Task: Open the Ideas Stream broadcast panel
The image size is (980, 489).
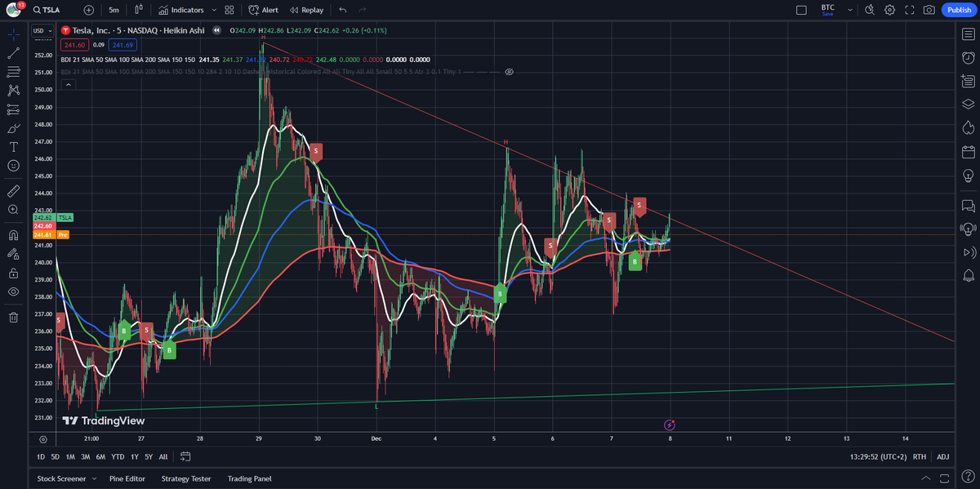Action: click(x=969, y=229)
